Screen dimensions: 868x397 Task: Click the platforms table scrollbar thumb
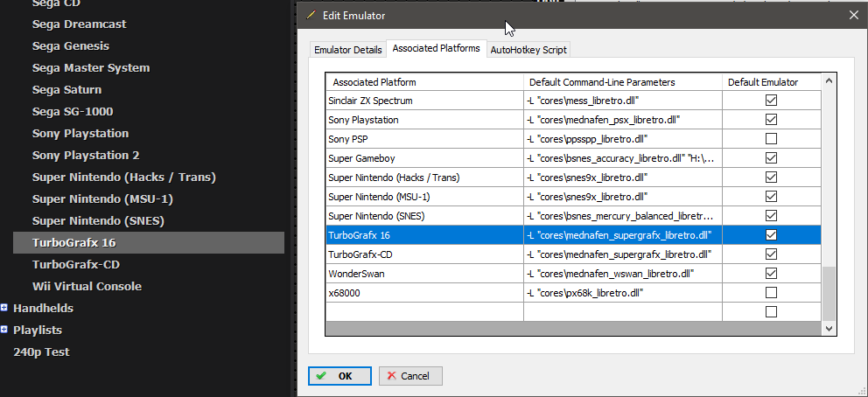829,294
